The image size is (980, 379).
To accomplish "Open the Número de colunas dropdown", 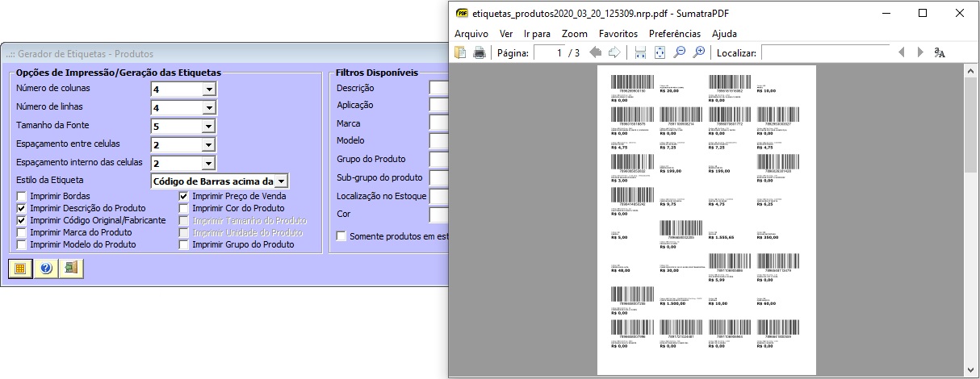I will pos(209,90).
